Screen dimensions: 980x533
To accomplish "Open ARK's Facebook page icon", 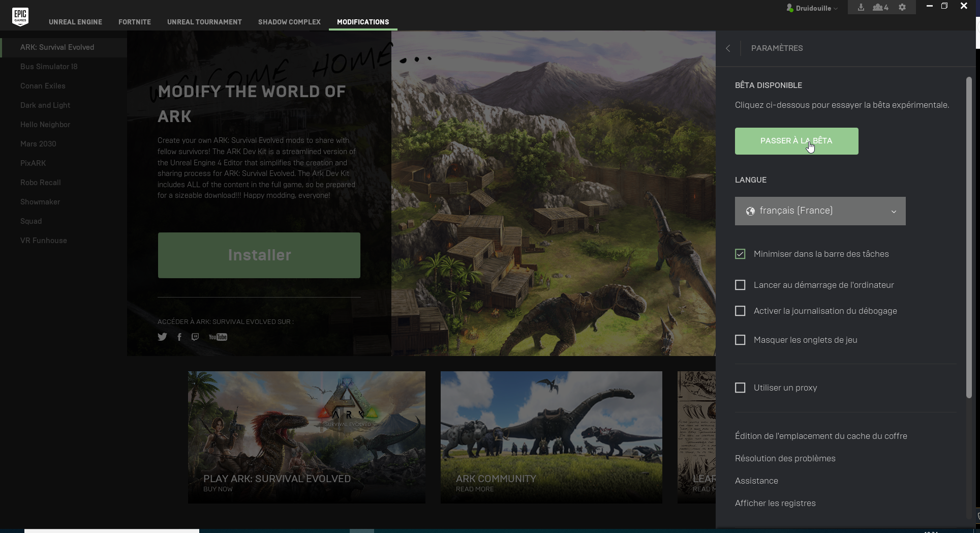I will click(x=179, y=337).
